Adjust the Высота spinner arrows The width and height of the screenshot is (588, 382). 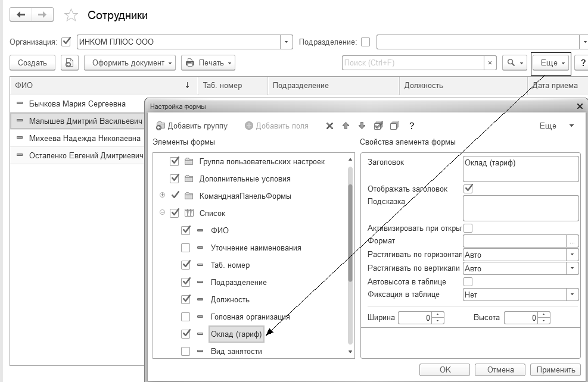[x=544, y=318]
